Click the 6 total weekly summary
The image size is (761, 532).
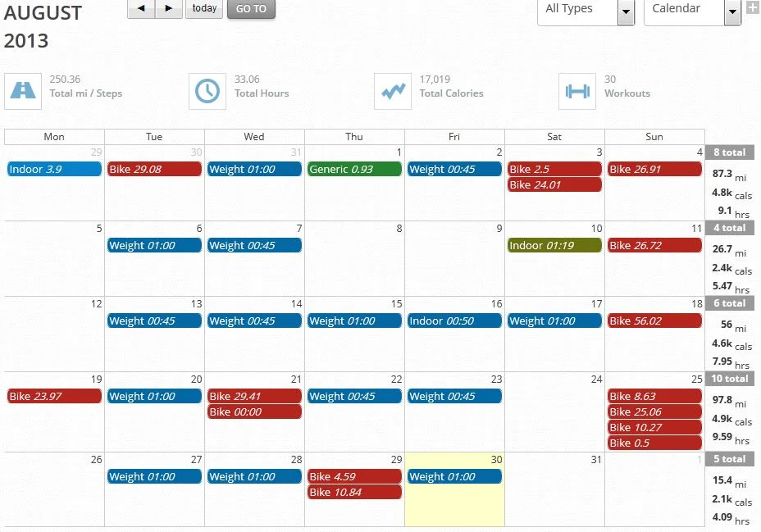pos(730,303)
